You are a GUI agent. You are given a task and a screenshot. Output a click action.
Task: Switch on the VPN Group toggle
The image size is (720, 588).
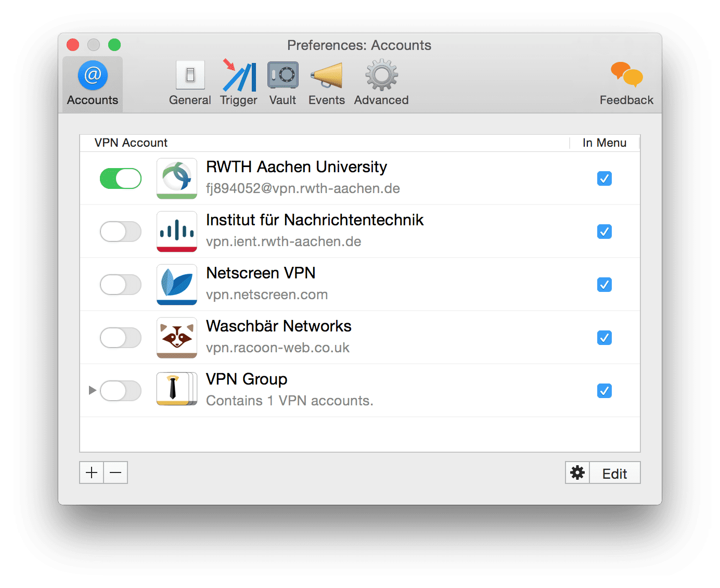click(121, 391)
